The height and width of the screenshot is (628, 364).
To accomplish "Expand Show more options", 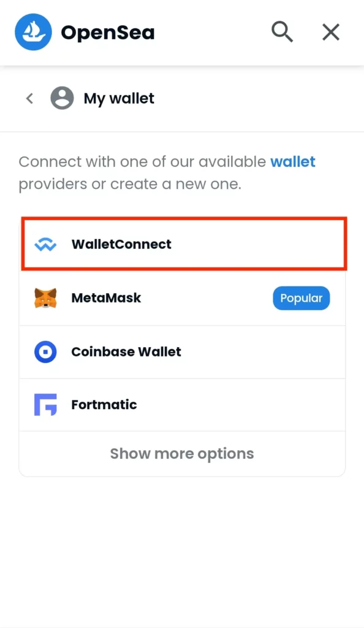I will (182, 454).
